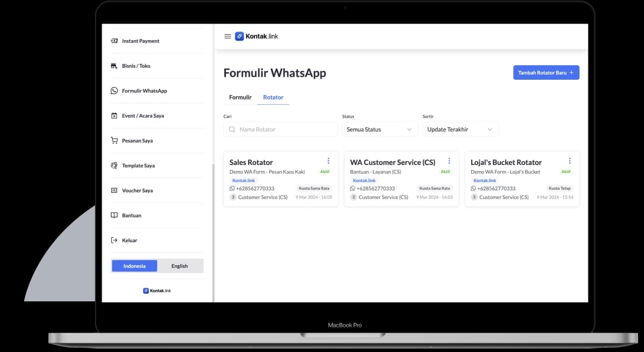Click the Voucher Saya ticket icon
This screenshot has height=352, width=644.
tap(114, 191)
